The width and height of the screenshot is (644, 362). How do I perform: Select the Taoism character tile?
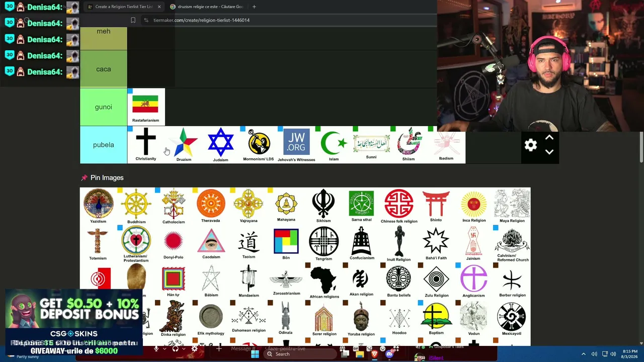(249, 244)
